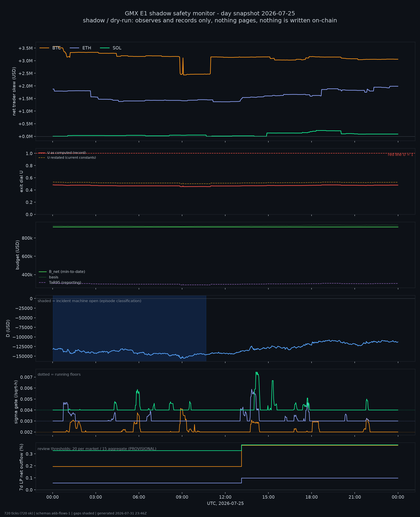This screenshot has width=420, height=517.
Task: Select the −100000 tick label
Action: click(x=23, y=337)
